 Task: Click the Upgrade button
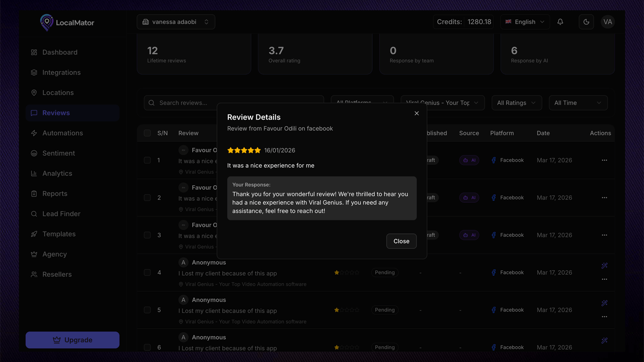coord(73,340)
